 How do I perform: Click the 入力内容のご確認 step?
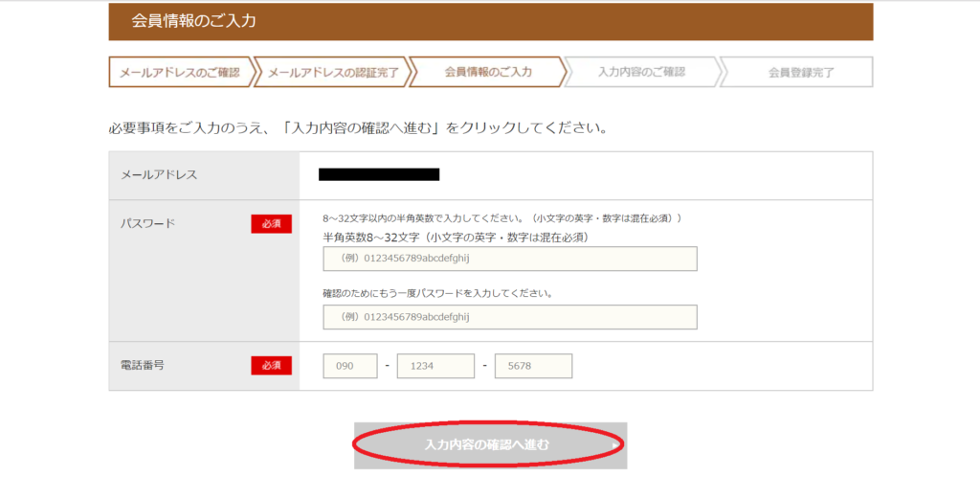coord(641,72)
